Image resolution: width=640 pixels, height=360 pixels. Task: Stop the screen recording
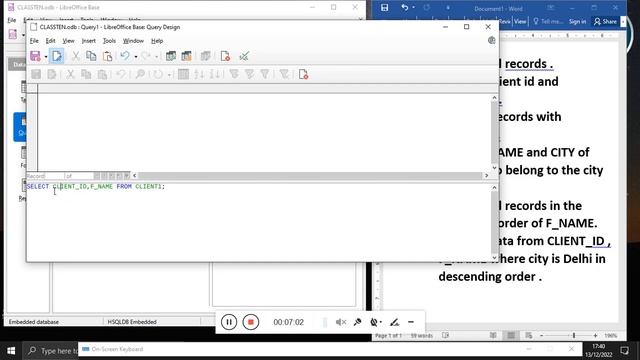pyautogui.click(x=251, y=322)
